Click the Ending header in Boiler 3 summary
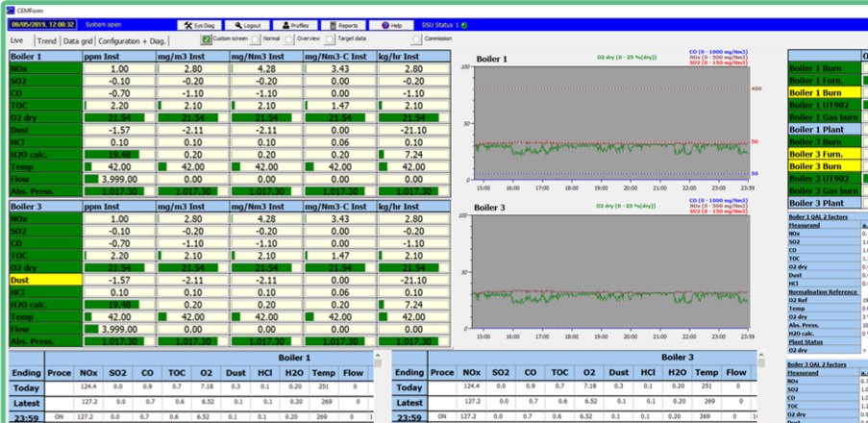This screenshot has height=423, width=868. click(x=409, y=373)
